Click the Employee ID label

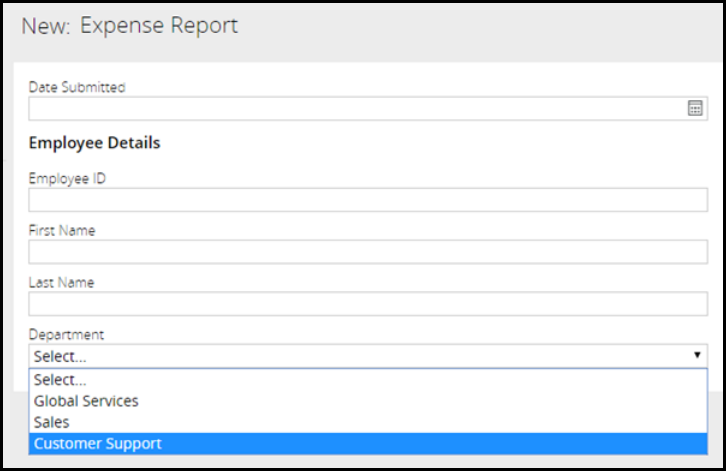click(x=67, y=179)
